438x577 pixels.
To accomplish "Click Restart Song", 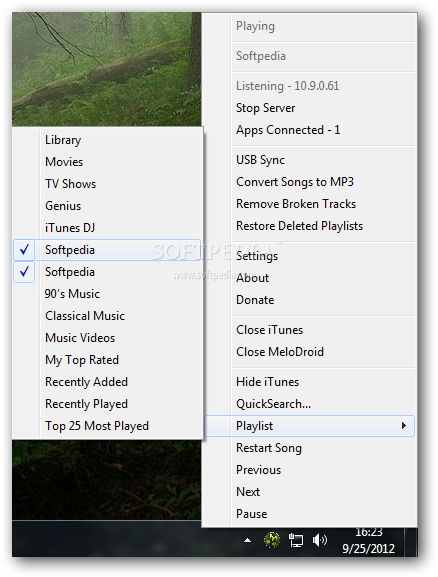I will pyautogui.click(x=309, y=448).
